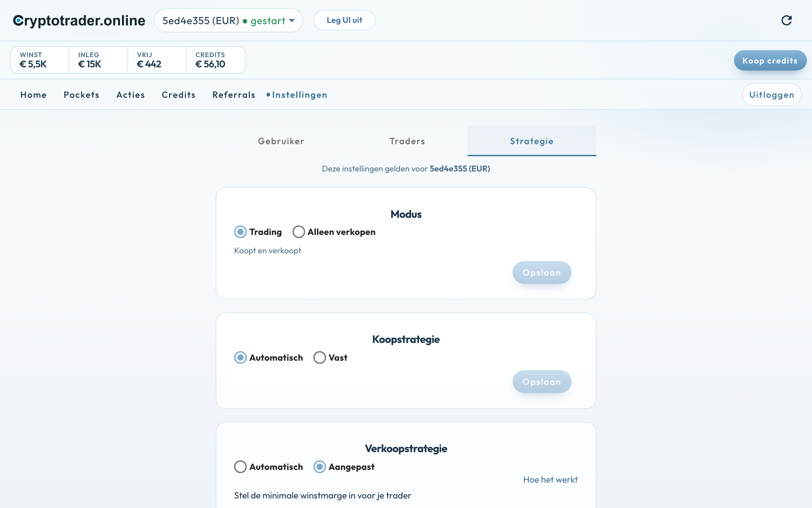
Task: Go to Home in the navigation
Action: pos(34,95)
